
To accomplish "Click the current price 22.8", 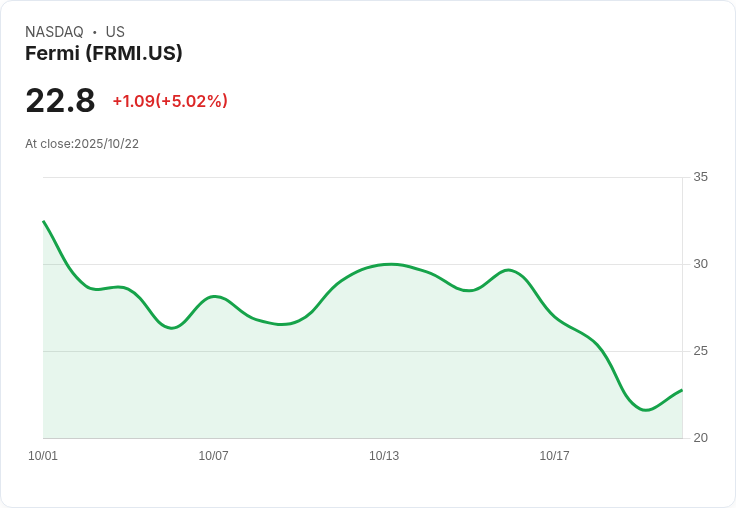I will (60, 101).
